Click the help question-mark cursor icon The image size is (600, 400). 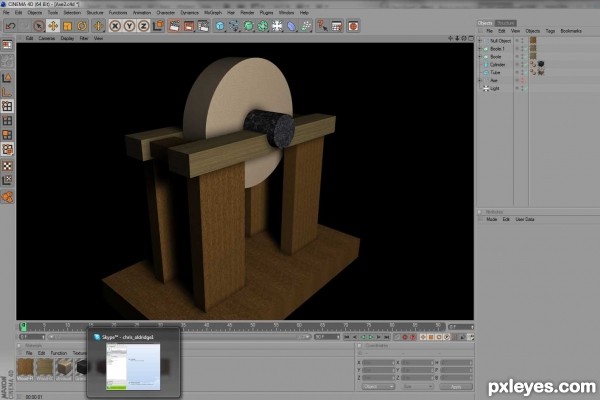coord(322,26)
